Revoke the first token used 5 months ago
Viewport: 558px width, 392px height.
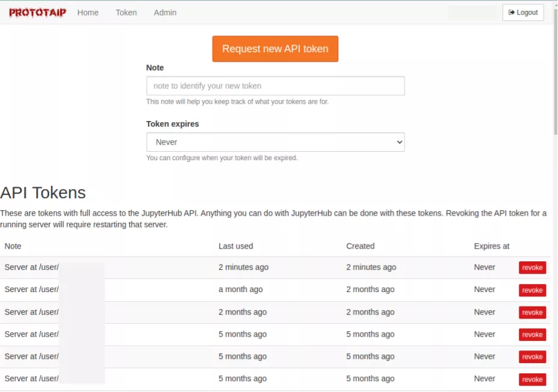532,334
